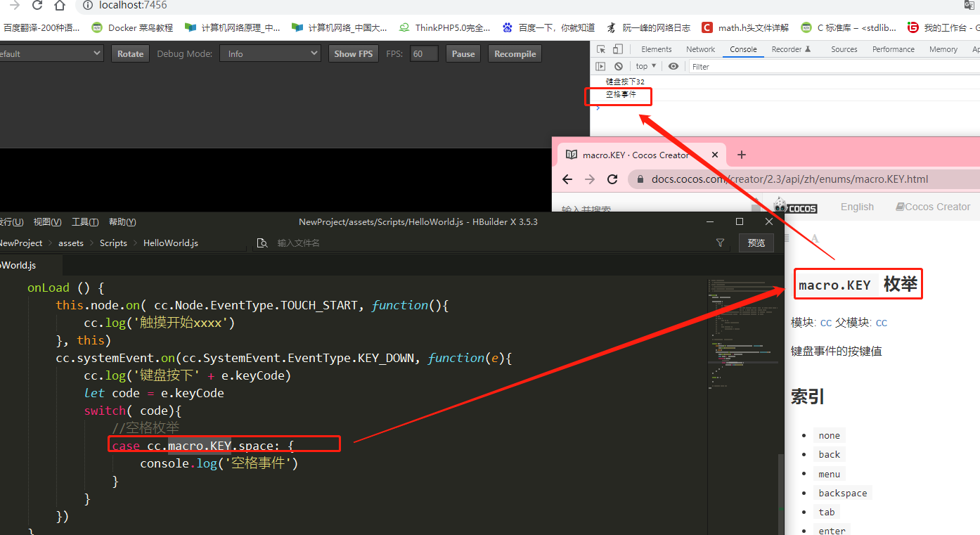Follow the first blue 'cc' 模块 link
Viewport: 980px width, 535px height.
(826, 323)
